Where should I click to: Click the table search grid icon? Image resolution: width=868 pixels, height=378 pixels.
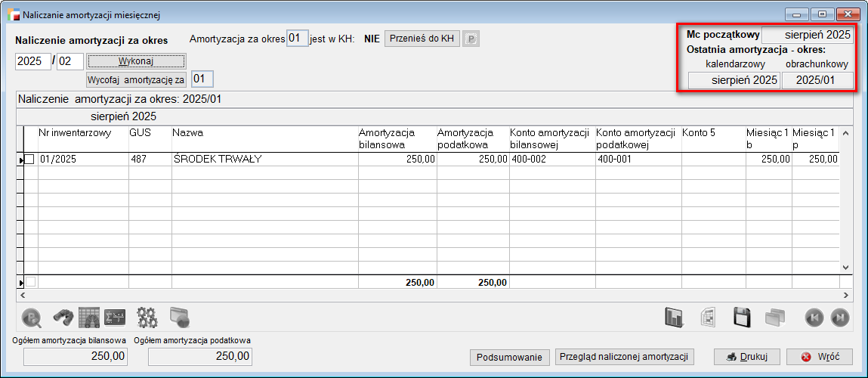click(x=89, y=318)
